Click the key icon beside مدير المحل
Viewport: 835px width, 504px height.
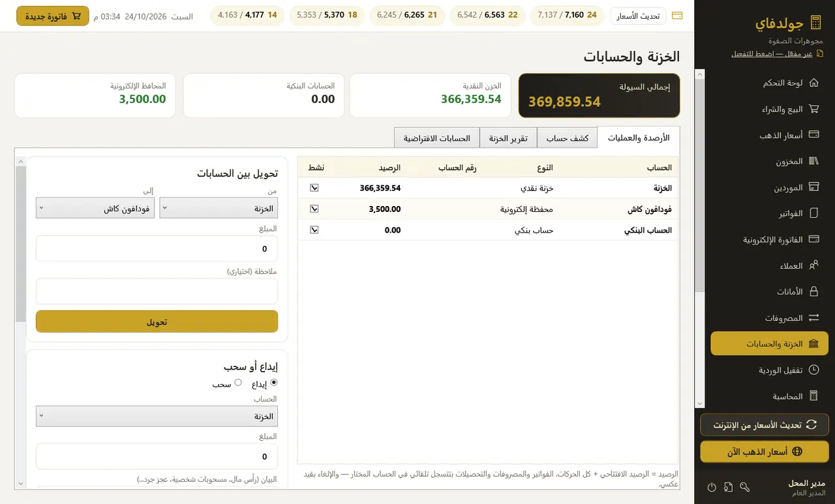(744, 487)
